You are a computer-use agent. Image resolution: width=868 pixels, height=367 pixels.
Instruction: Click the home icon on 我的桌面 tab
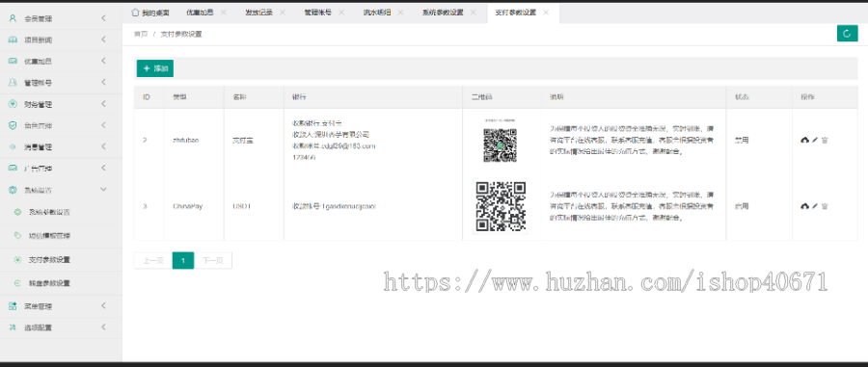134,13
